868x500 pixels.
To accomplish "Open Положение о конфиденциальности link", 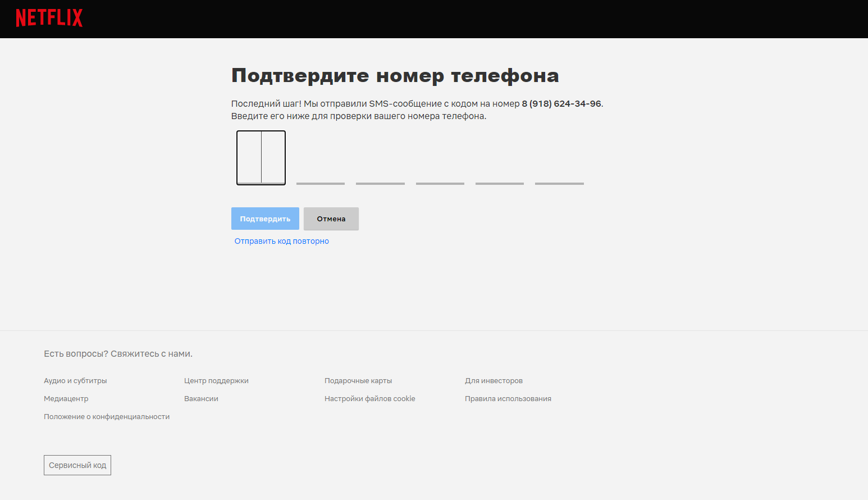I will pos(107,417).
